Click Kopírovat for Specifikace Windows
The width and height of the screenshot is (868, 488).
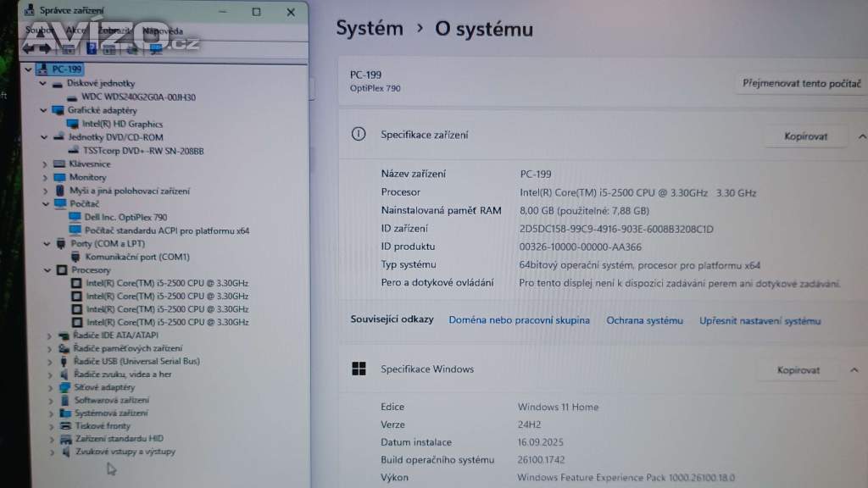click(798, 370)
